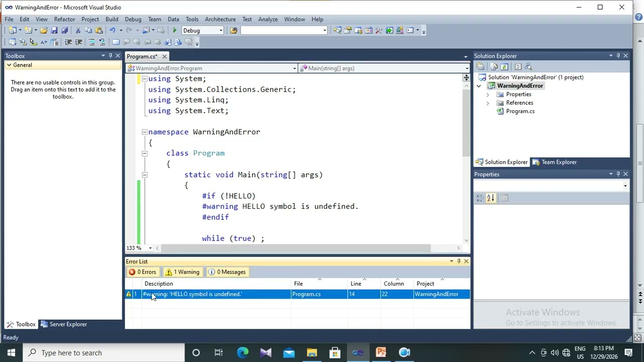Image resolution: width=644 pixels, height=362 pixels.
Task: Select Program.cs in Solution Explorer
Action: [x=520, y=112]
